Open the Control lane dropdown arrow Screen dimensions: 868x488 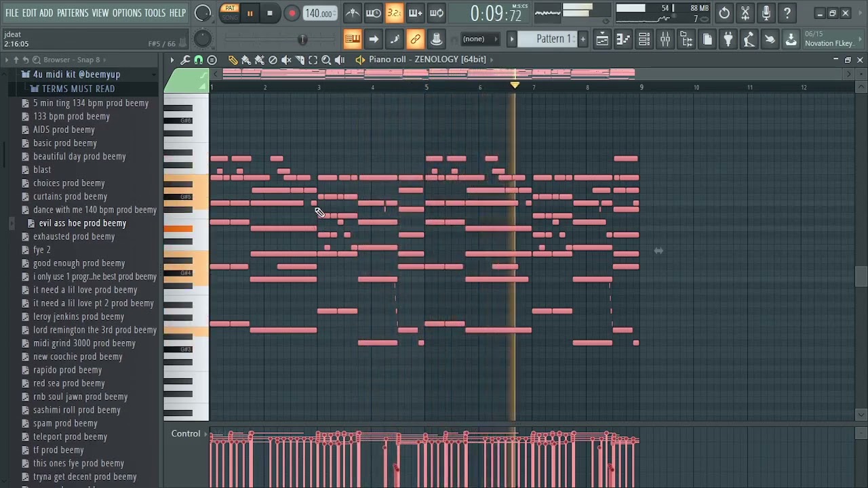click(206, 434)
